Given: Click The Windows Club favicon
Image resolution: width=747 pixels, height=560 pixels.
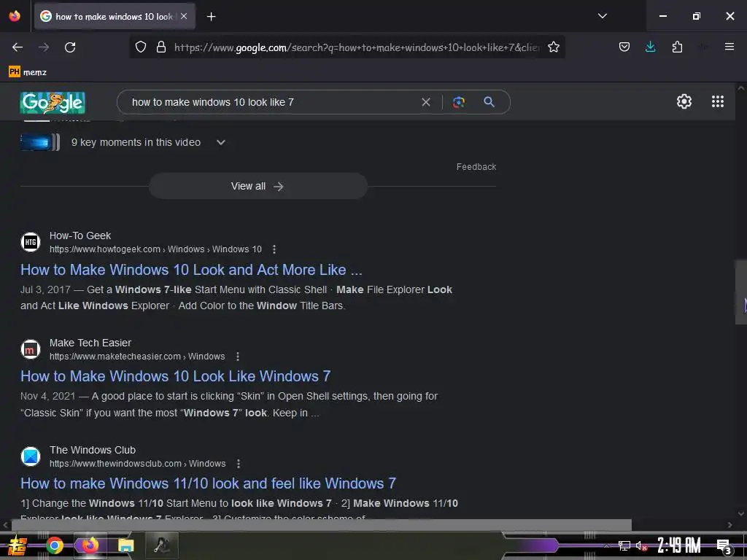Looking at the screenshot, I should 31,456.
